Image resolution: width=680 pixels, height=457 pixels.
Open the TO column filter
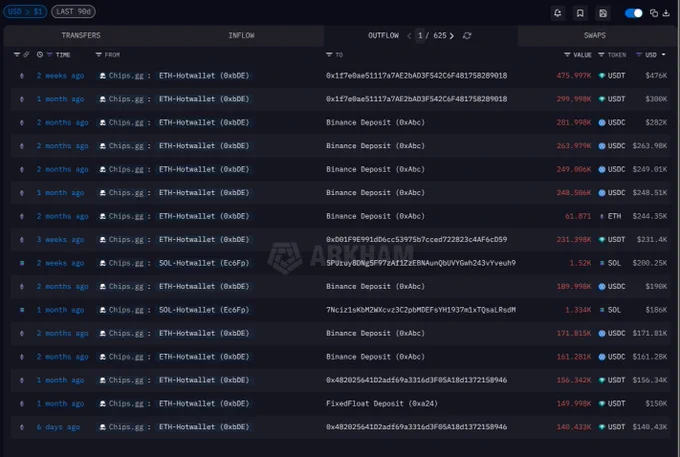[329, 55]
